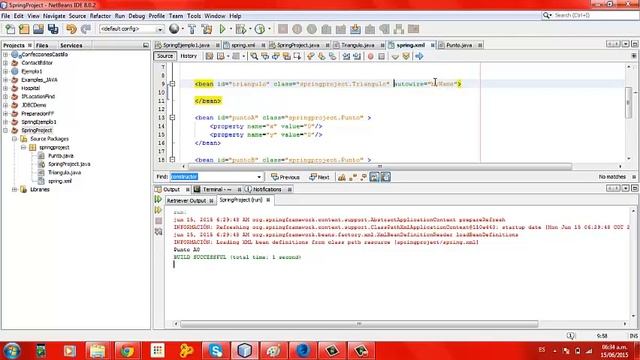Click the Redo toolbar arrow
Viewport: 640px width, 360px height.
click(x=86, y=29)
